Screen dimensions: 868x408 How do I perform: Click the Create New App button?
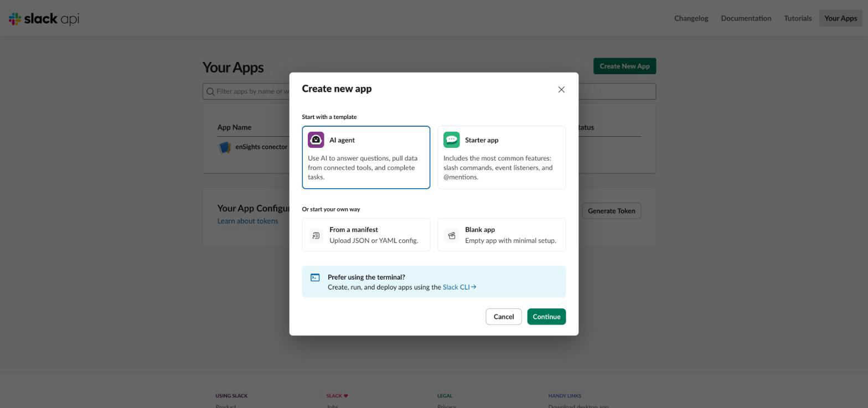point(624,66)
